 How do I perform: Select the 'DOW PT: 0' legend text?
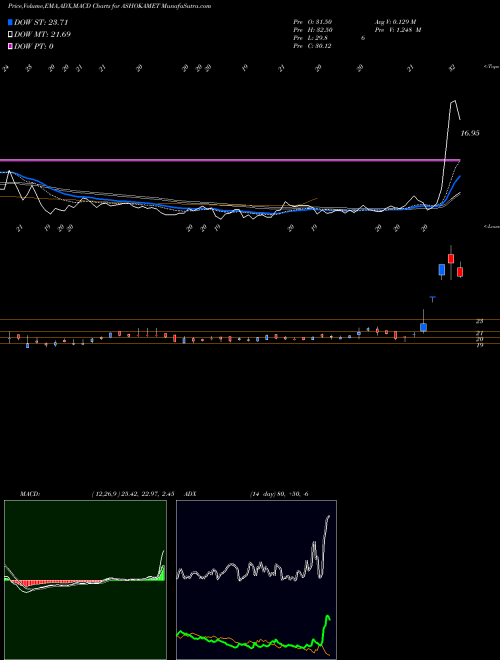point(34,46)
